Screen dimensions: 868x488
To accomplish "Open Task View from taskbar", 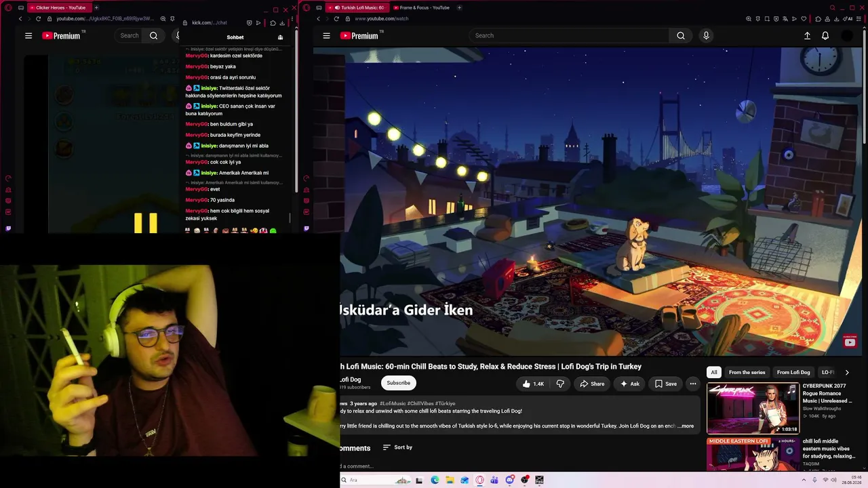I will (419, 480).
